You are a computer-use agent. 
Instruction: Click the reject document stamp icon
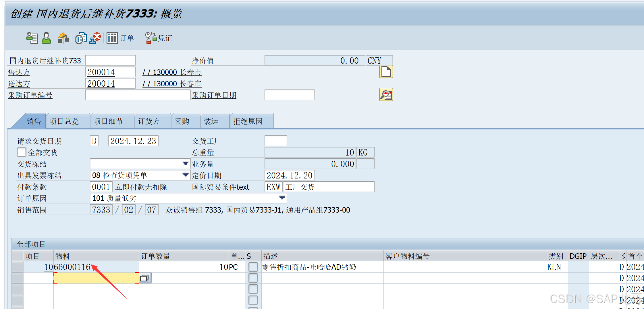tap(95, 38)
